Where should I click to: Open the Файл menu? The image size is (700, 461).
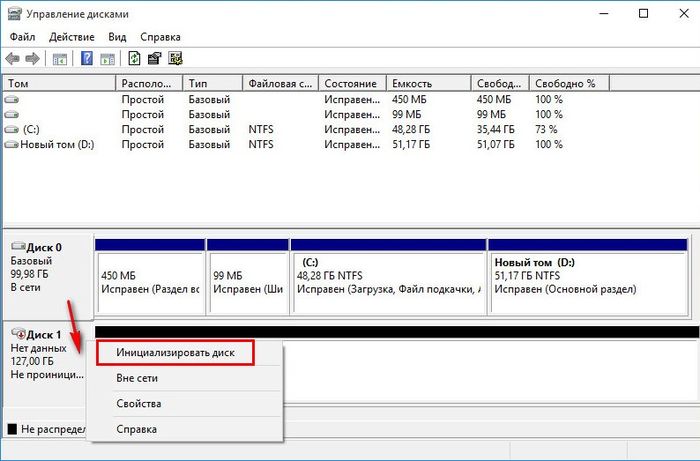[x=22, y=37]
